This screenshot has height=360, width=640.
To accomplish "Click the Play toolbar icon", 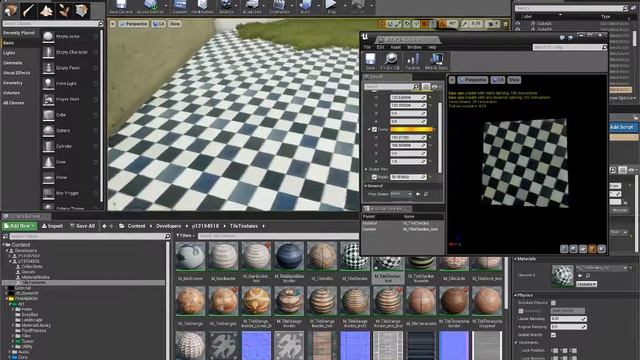I will tap(331, 7).
